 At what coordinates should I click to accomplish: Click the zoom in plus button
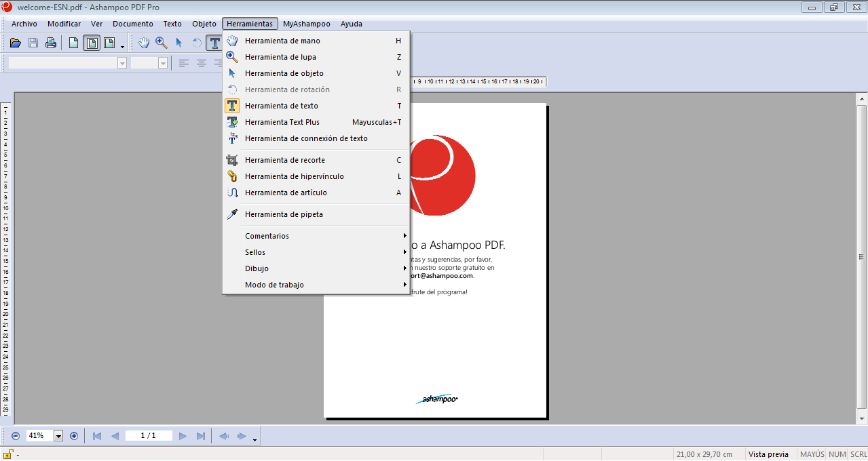pos(74,436)
